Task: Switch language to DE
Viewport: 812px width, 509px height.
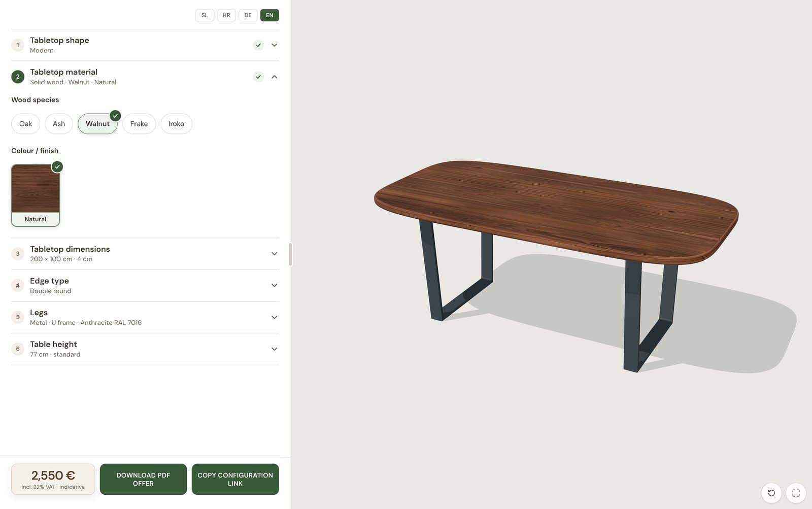Action: (248, 15)
